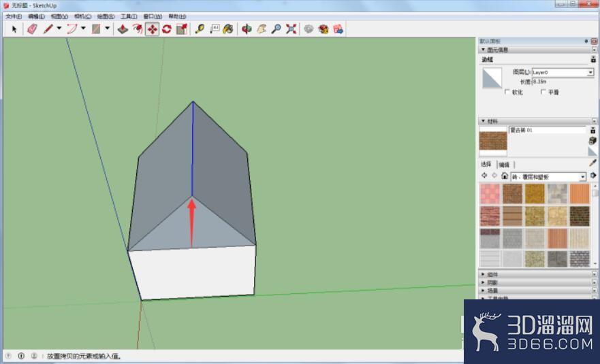
Task: Open the Arc tool dropdown arrow
Action: click(x=83, y=28)
